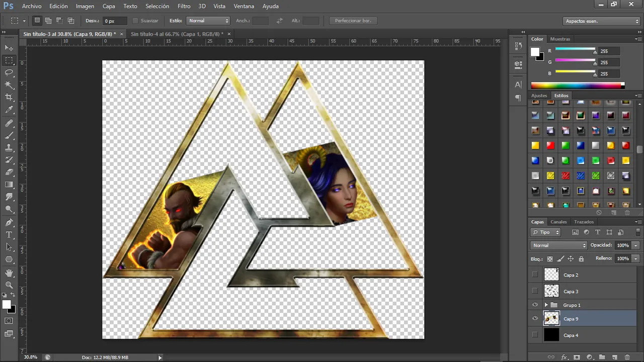Click the new adjustment layer icon

coord(589,357)
